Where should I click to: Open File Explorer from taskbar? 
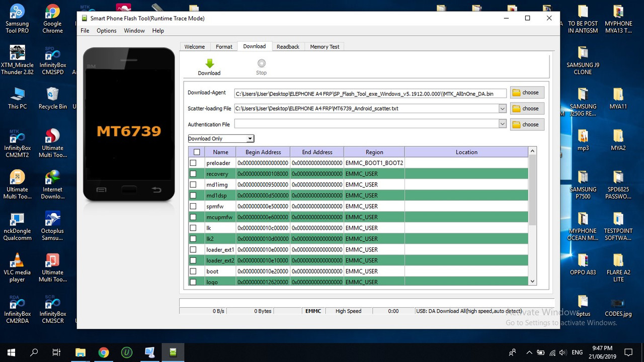[80, 352]
